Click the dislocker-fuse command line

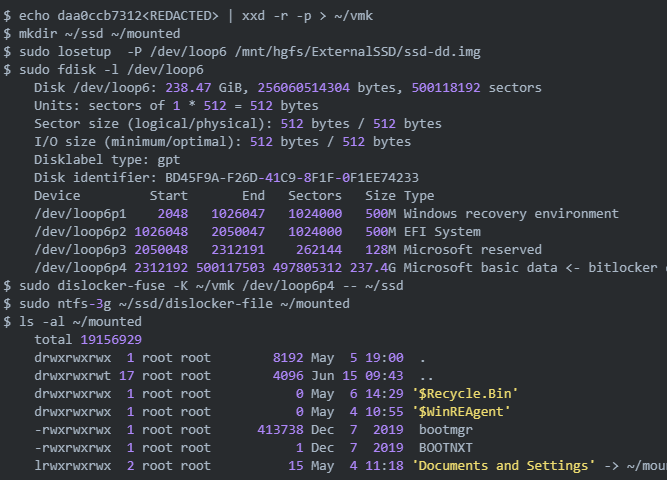click(x=203, y=286)
